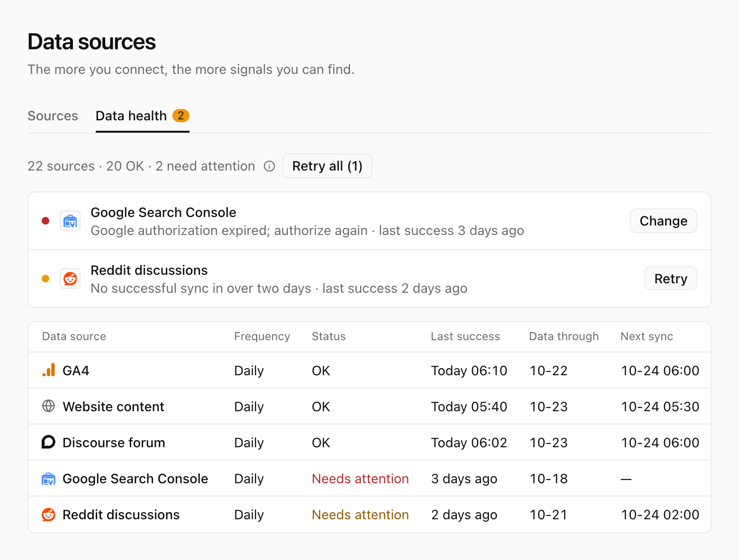Click the Data health badge showing 2

coord(180,116)
